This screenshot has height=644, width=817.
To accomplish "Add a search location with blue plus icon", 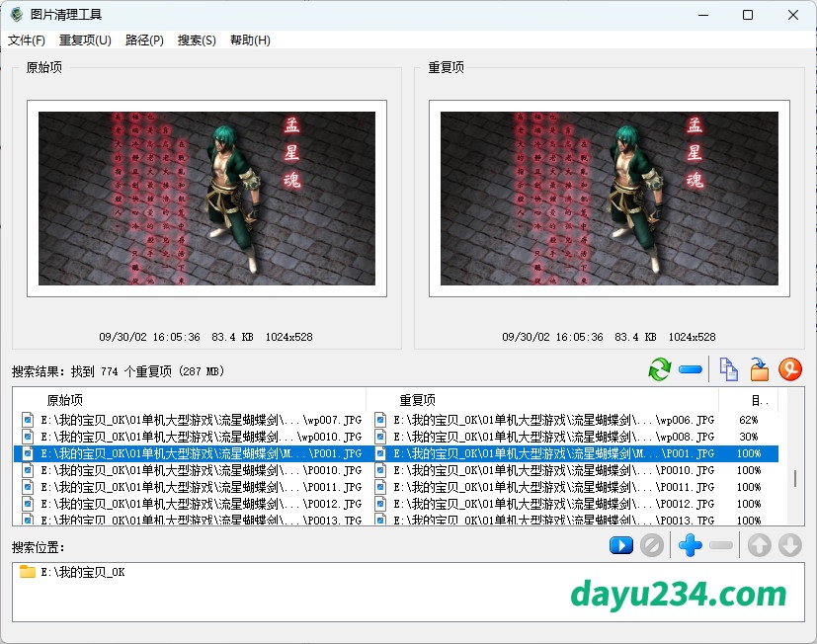I will click(x=691, y=545).
